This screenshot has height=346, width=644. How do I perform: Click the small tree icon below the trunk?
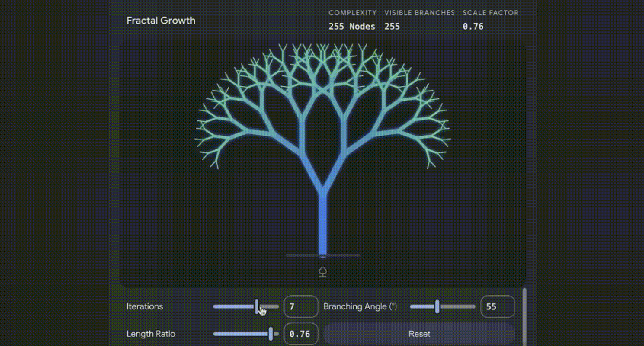point(323,273)
